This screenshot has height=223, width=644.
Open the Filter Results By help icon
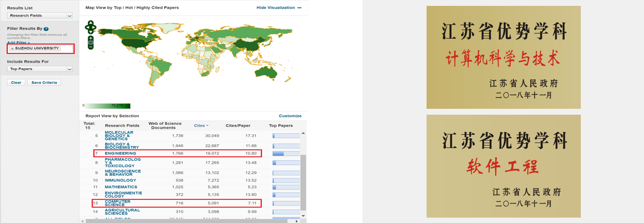(46, 29)
